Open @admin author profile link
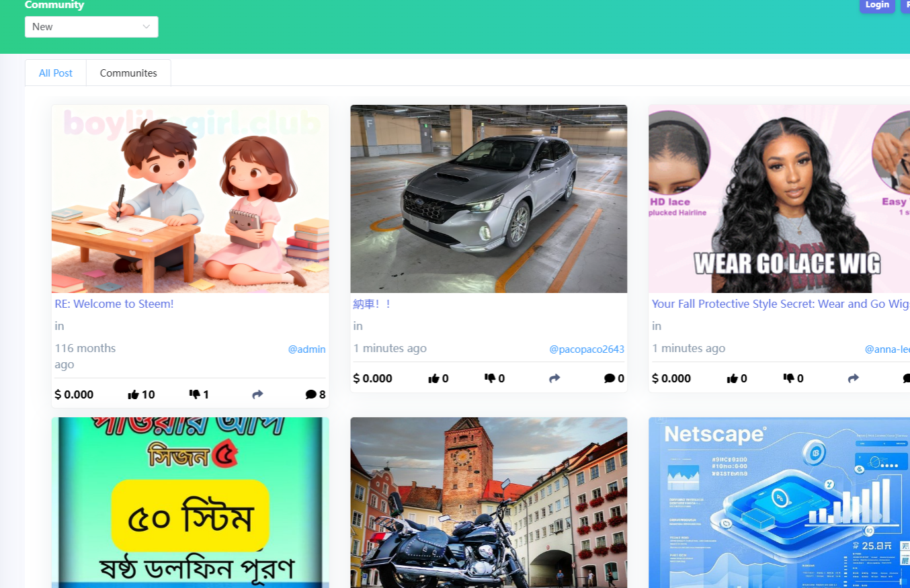The image size is (910, 588). coord(306,349)
